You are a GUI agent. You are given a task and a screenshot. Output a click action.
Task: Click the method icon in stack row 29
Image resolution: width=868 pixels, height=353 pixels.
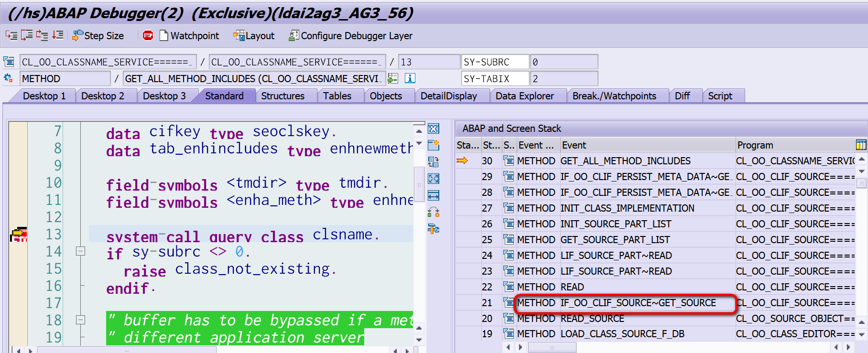click(509, 176)
